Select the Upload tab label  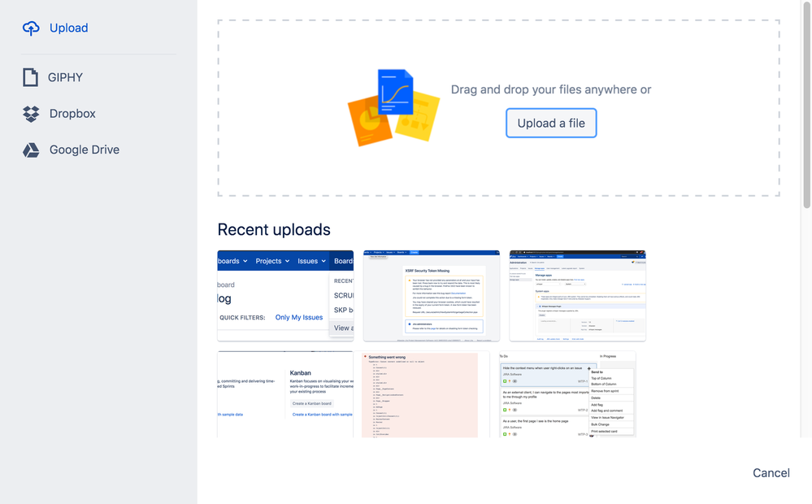click(x=69, y=28)
